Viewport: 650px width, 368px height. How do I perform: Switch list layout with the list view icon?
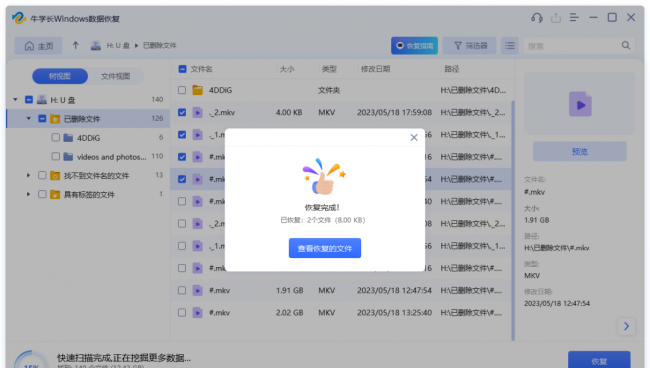(510, 46)
